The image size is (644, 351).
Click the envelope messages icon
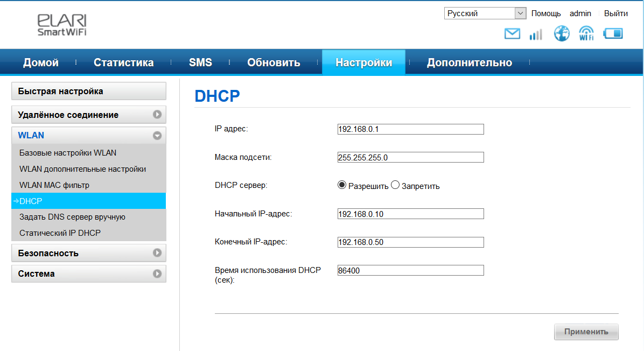512,34
